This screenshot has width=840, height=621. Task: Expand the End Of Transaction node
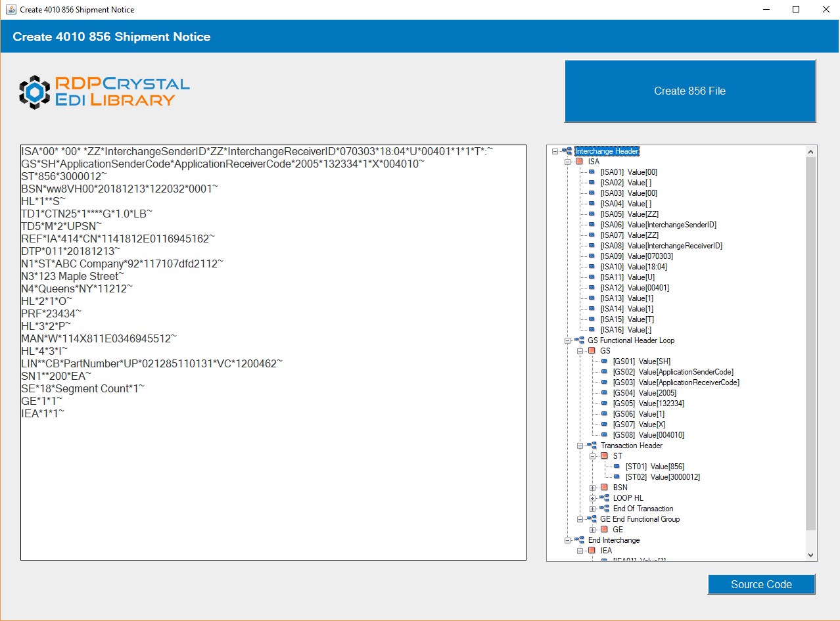[593, 509]
